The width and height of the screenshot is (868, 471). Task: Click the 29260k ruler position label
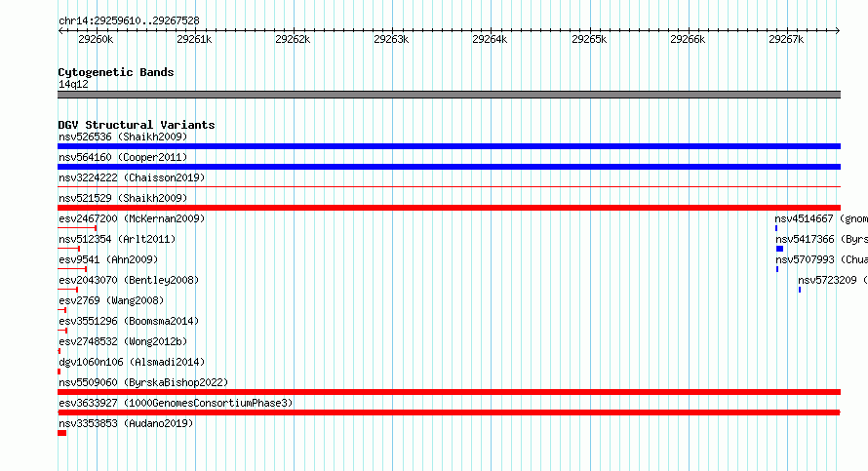96,39
